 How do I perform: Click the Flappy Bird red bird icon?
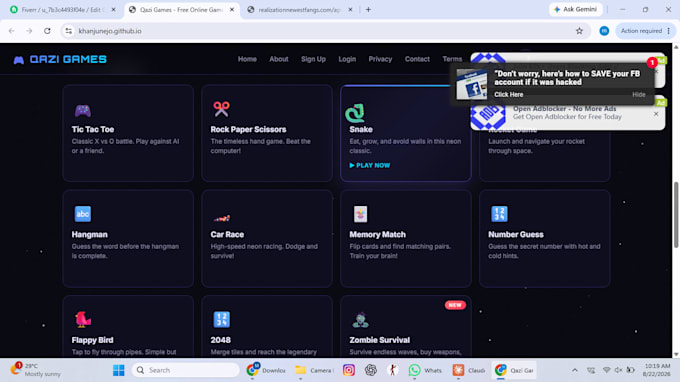pos(82,320)
